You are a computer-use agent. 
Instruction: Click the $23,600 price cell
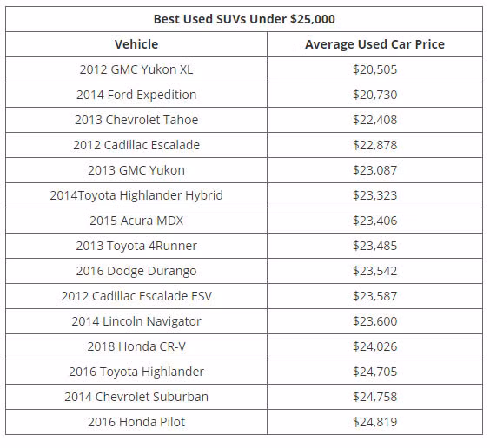(374, 321)
